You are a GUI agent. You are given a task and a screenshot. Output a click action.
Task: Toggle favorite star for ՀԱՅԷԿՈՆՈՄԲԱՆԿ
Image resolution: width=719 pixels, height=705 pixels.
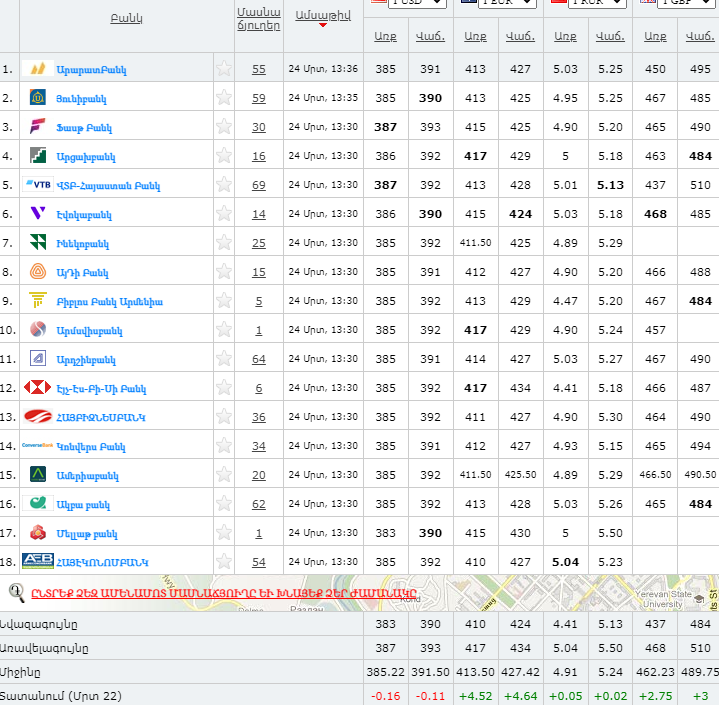coord(224,561)
